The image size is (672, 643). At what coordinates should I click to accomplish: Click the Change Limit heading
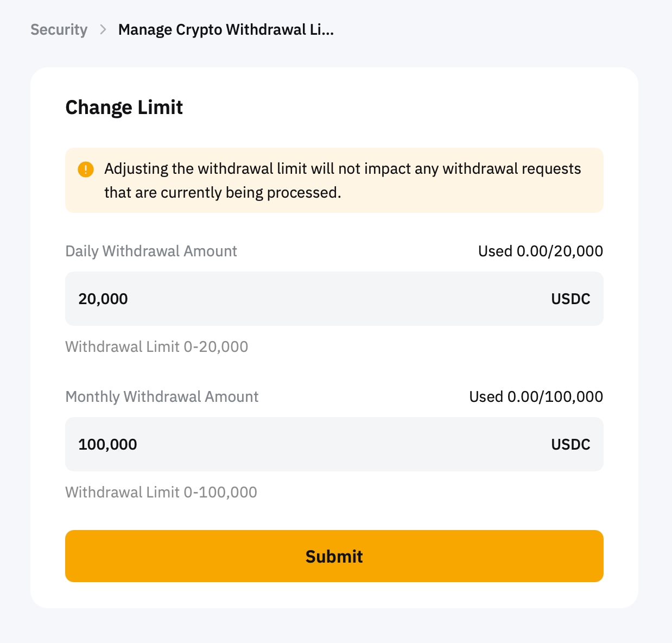point(124,108)
